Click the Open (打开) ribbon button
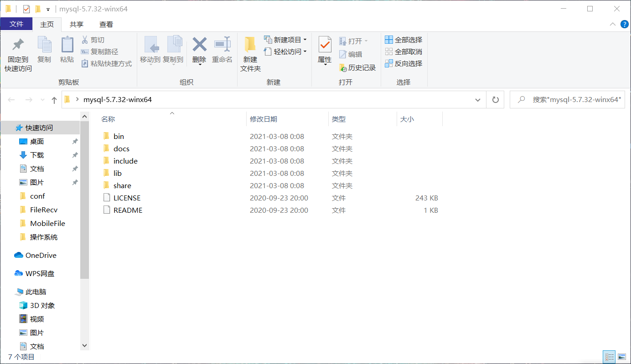 click(353, 41)
